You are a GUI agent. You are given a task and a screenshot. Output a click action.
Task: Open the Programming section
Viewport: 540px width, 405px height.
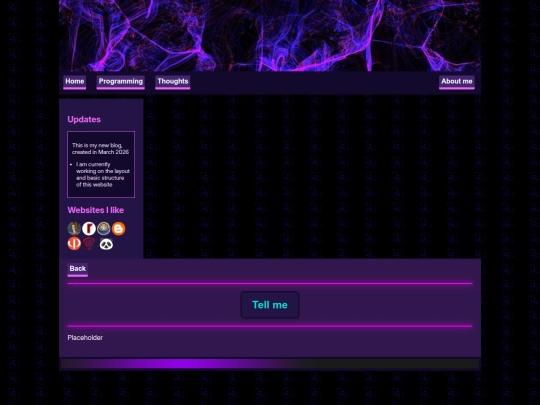(x=121, y=82)
